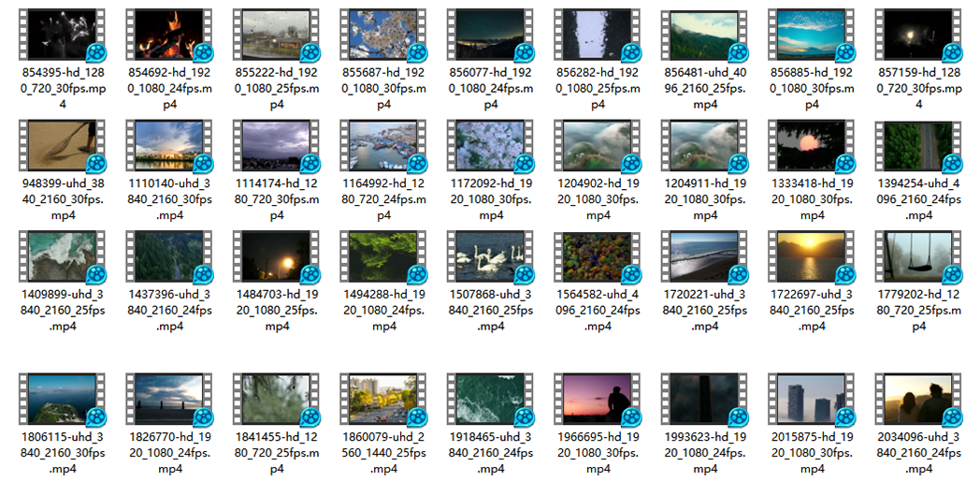Image resolution: width=980 pixels, height=481 pixels.
Task: Open video file 857159-hd_1280_720_30fps.mp4
Action: pos(919,35)
